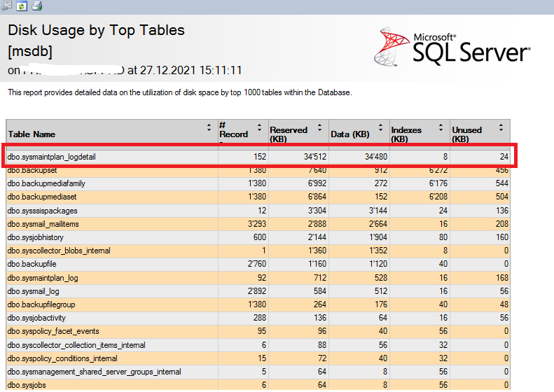This screenshot has height=392, width=554.
Task: Click the 34'480 data KB value
Action: (x=376, y=157)
